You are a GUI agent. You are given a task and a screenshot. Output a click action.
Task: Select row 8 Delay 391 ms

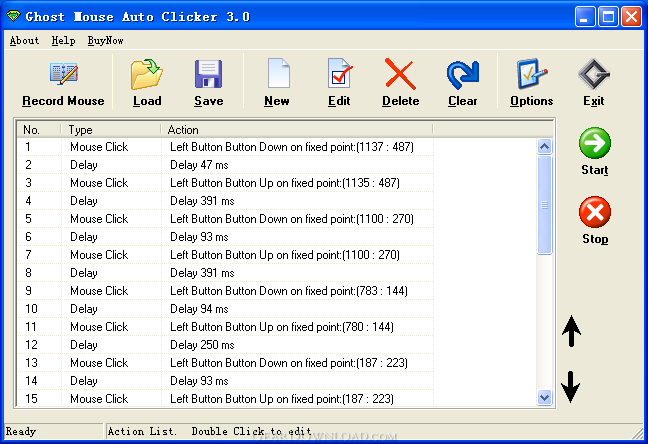pyautogui.click(x=225, y=273)
